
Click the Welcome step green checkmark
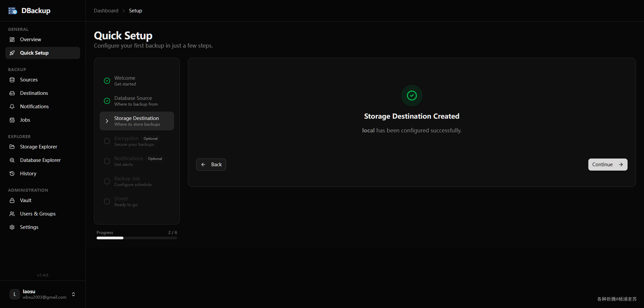(107, 81)
